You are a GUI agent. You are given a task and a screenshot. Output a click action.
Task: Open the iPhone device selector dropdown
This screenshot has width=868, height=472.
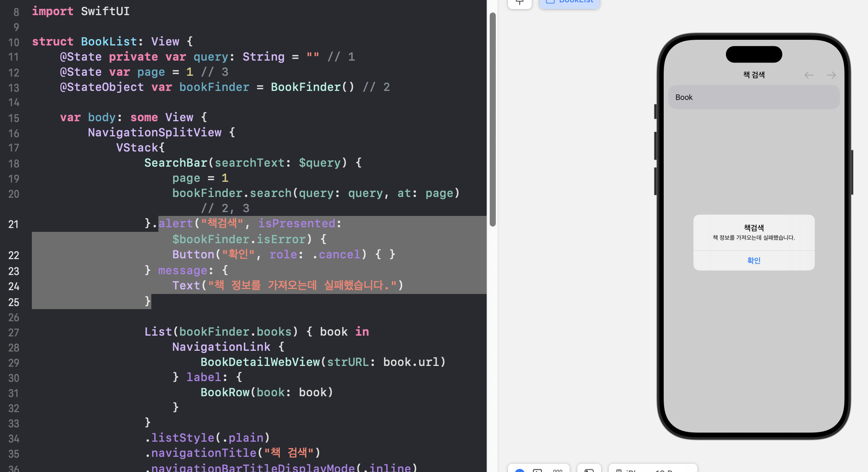point(652,470)
